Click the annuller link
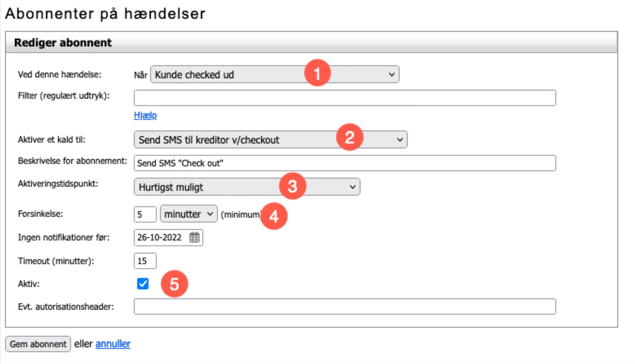 pyautogui.click(x=113, y=344)
